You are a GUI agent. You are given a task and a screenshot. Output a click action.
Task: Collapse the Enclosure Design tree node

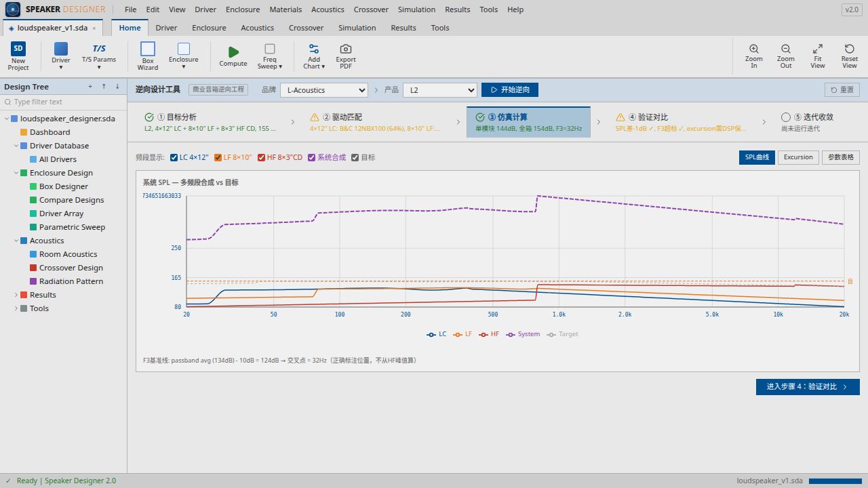coord(16,173)
